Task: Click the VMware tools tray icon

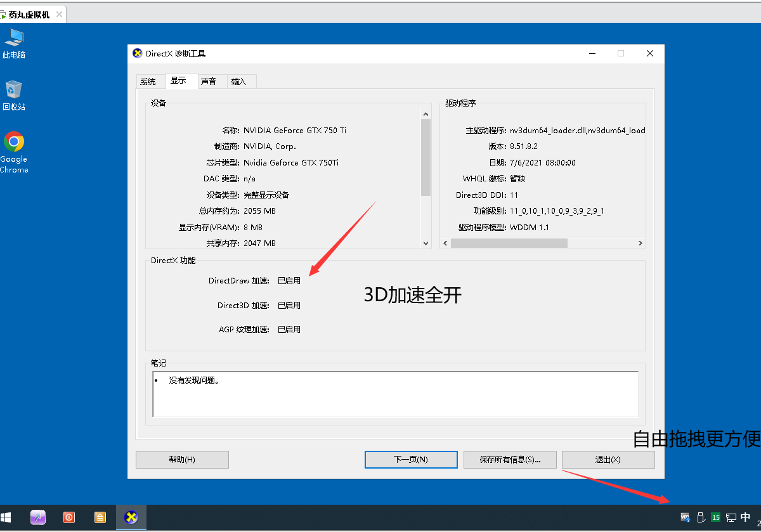Action: tap(686, 517)
